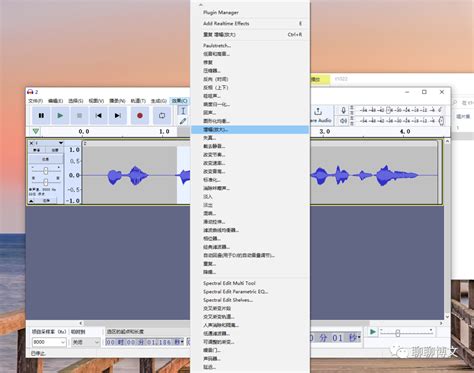Click the selection start time field

coord(144,342)
